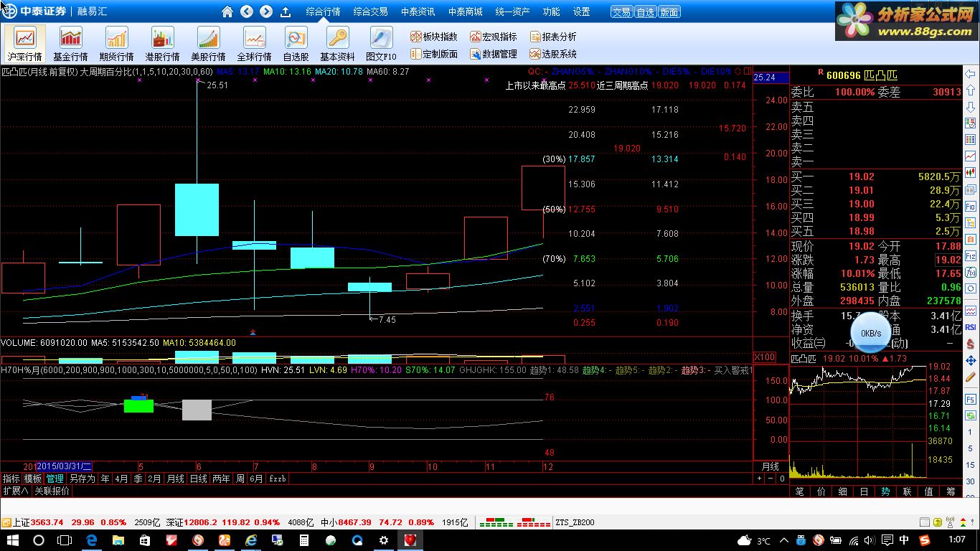Open 选股系统 stock screener
The image size is (980, 551).
(553, 54)
